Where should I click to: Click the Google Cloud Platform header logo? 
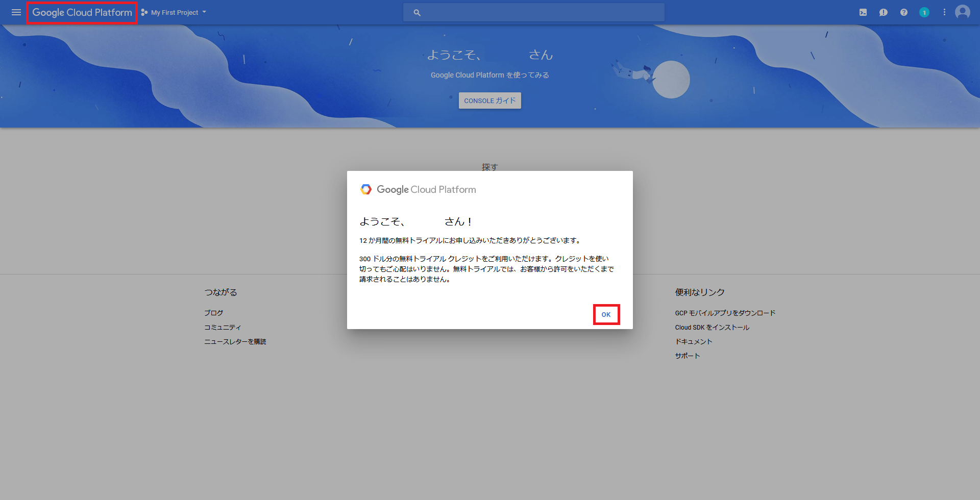coord(82,12)
